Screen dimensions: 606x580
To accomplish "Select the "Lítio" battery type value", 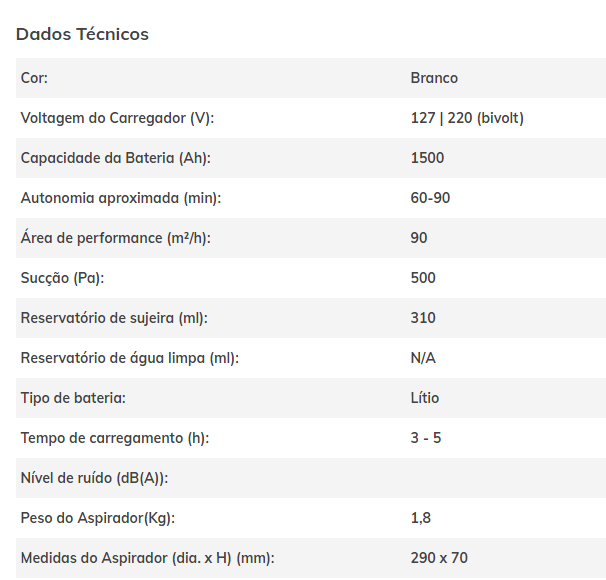I will pos(425,398).
